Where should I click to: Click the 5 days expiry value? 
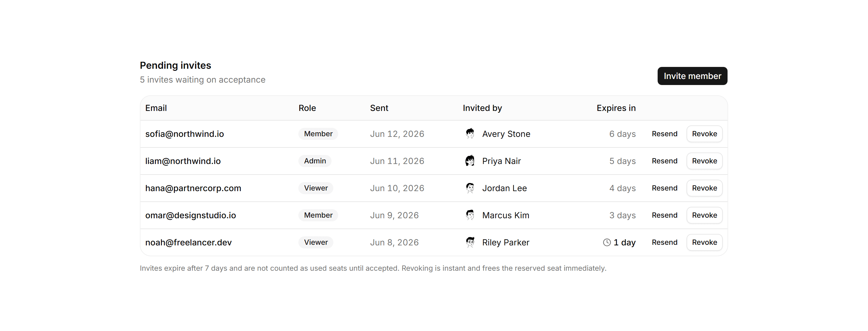pos(622,161)
